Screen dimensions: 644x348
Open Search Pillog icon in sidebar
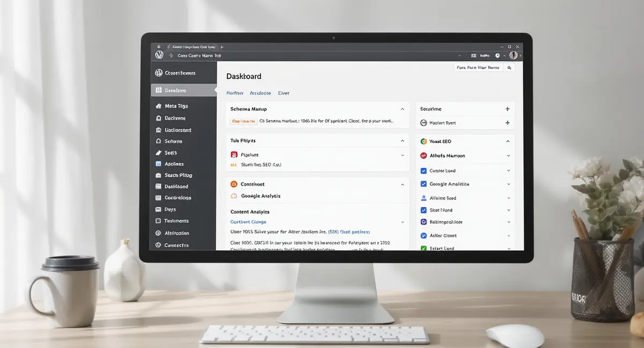tap(159, 175)
